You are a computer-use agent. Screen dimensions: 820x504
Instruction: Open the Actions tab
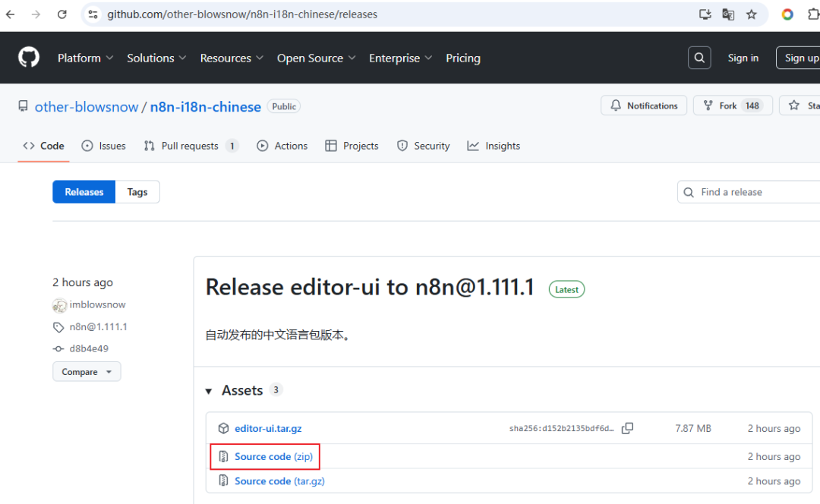(282, 146)
